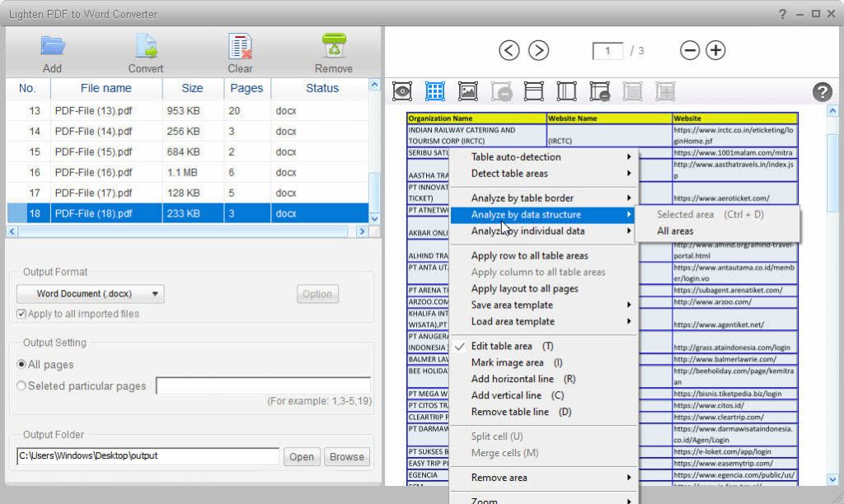Click the Browse button
Viewport: 844px width, 504px height.
click(x=347, y=457)
